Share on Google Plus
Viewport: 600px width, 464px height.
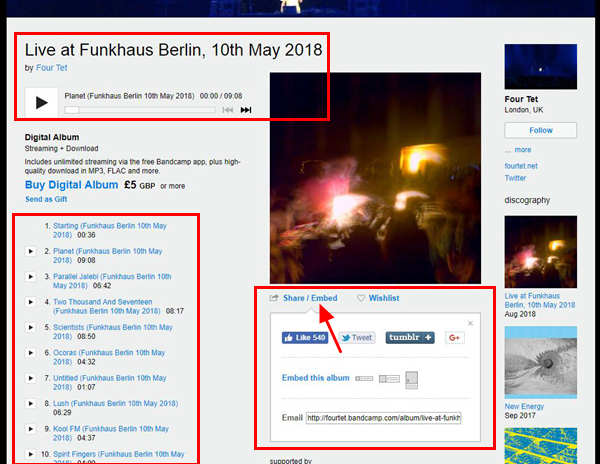[x=454, y=337]
